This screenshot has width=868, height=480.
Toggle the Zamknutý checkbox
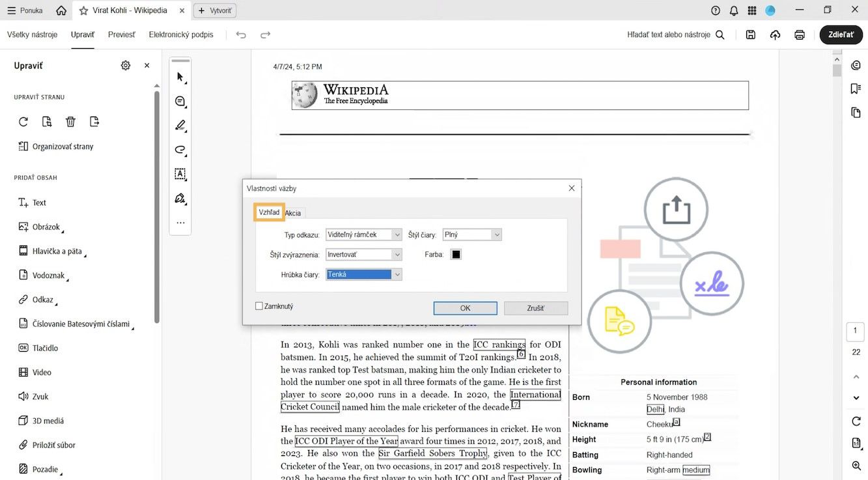pos(259,306)
